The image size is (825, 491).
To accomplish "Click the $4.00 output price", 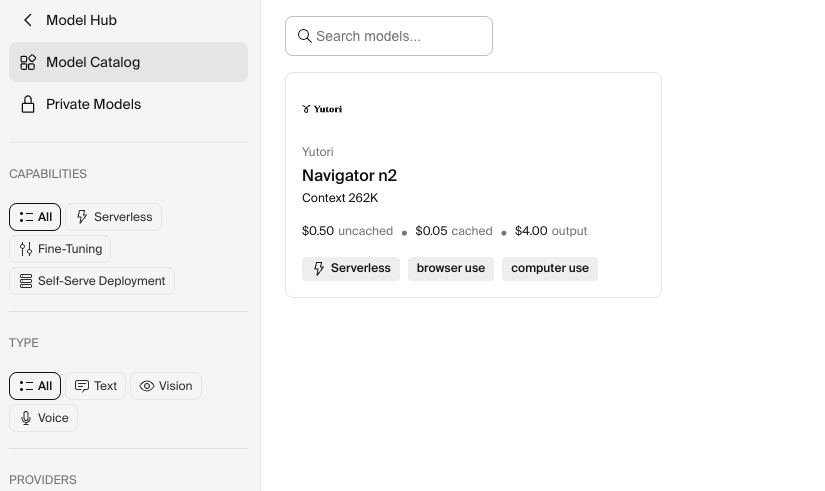I will pos(551,231).
